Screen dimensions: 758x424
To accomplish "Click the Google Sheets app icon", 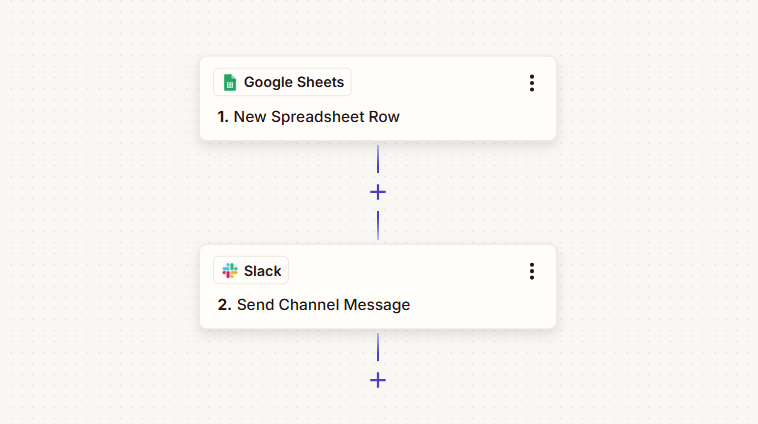I will click(230, 83).
